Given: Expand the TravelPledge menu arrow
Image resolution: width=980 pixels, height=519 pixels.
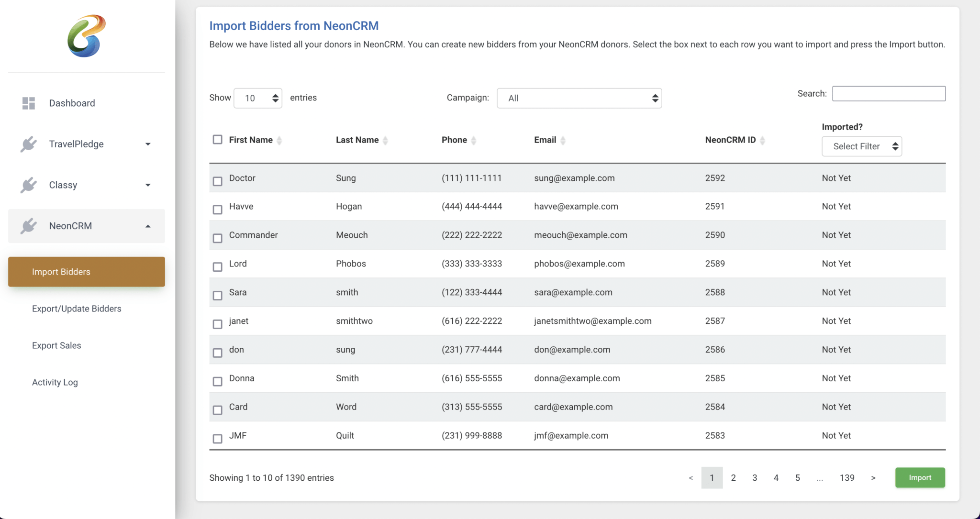Looking at the screenshot, I should tap(148, 144).
